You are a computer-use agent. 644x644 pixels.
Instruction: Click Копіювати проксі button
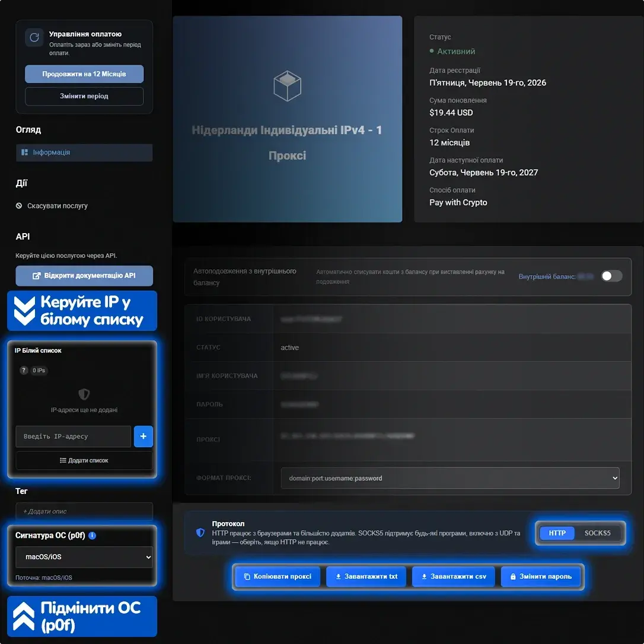click(x=278, y=576)
